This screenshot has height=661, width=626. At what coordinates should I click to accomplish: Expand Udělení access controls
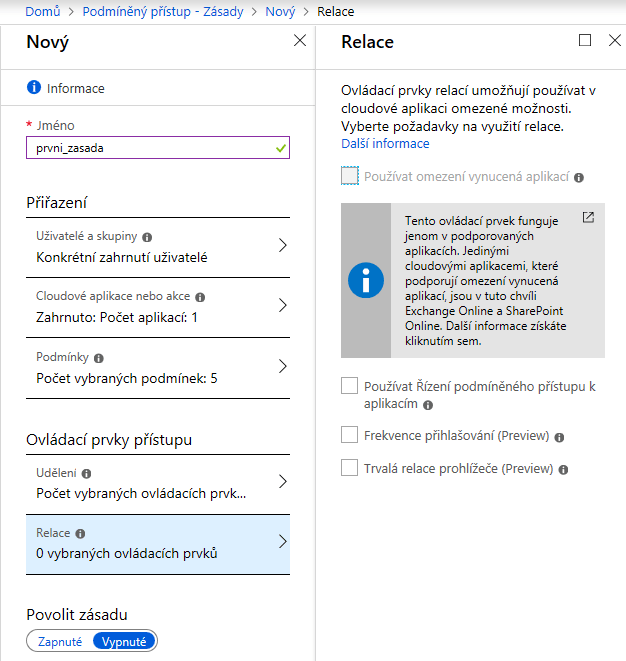pos(282,482)
